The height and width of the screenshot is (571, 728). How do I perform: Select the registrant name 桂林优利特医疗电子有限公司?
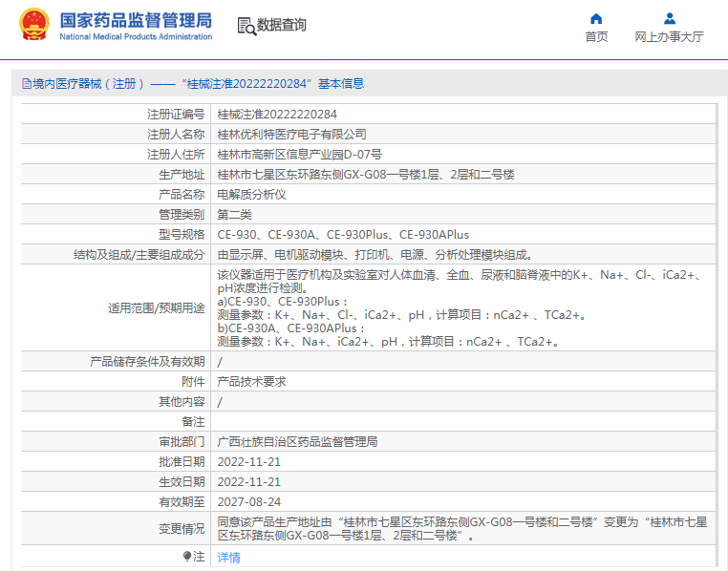[291, 134]
